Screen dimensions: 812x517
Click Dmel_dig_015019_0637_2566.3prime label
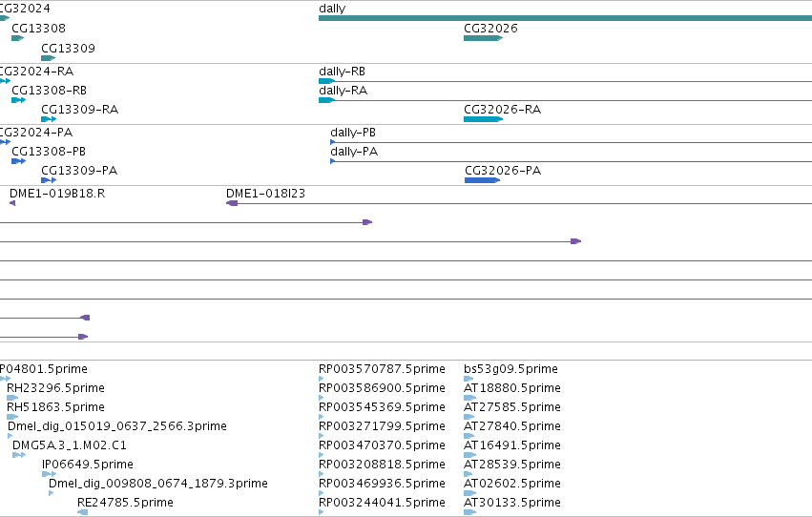click(117, 426)
